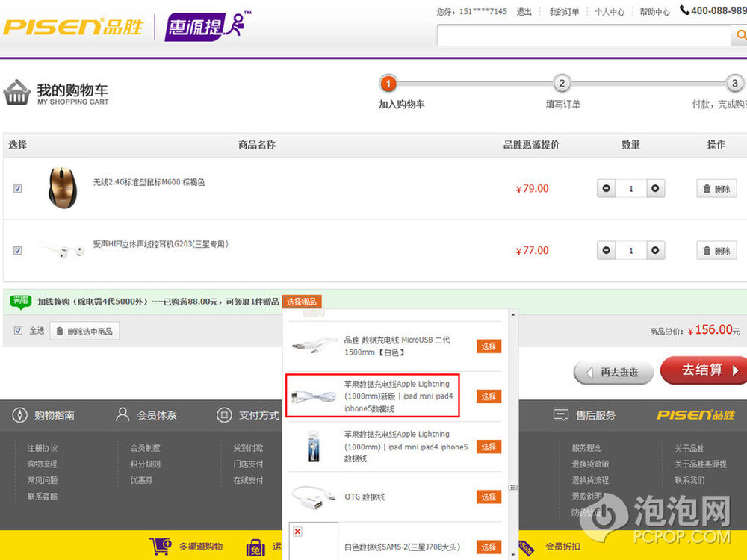Toggle checkbox for M600 mouse item
This screenshot has width=747, height=560.
point(18,189)
